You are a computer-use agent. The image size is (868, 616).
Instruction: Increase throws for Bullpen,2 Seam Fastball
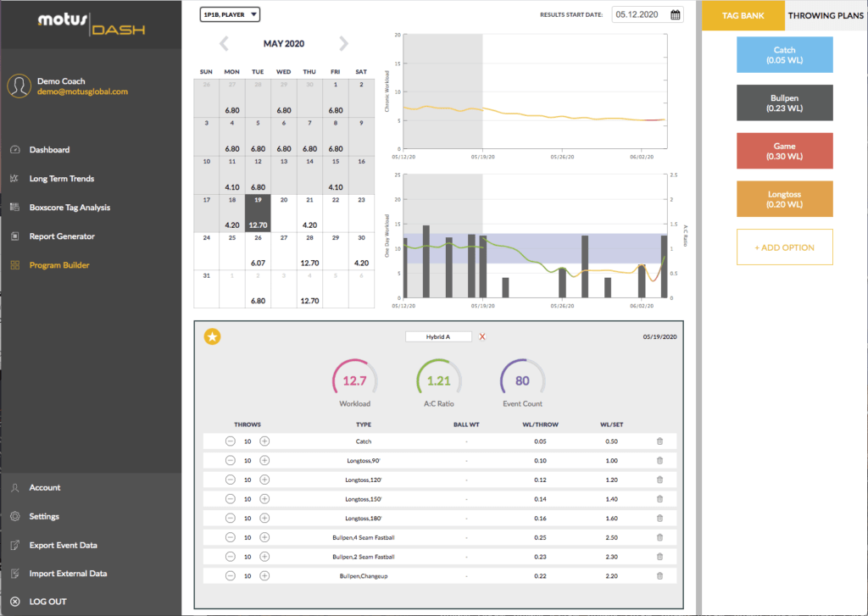[x=264, y=557]
